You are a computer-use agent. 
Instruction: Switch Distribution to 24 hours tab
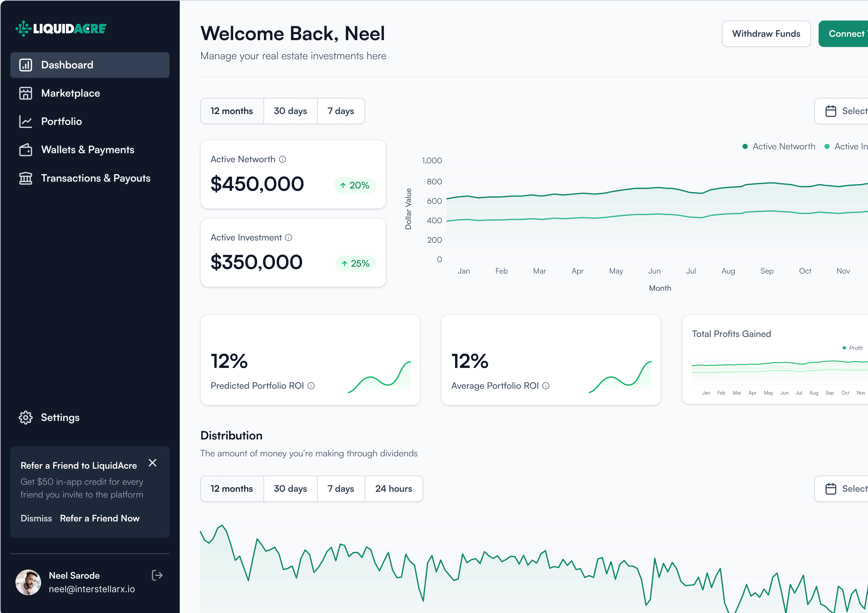tap(394, 489)
